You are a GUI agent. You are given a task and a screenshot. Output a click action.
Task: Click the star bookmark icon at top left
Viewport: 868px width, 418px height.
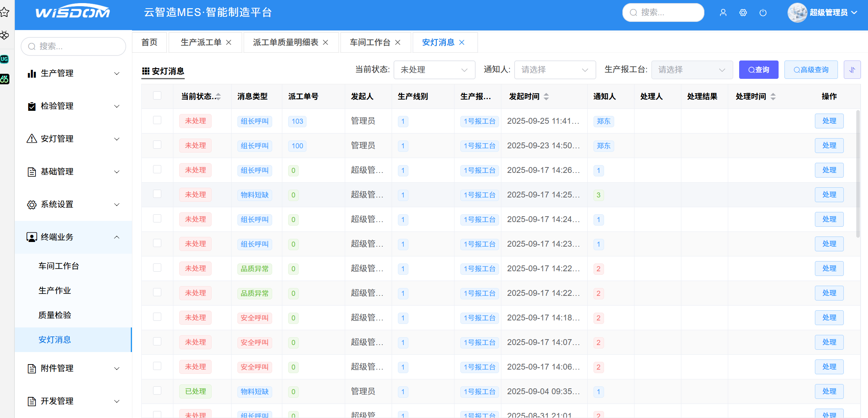pyautogui.click(x=5, y=12)
